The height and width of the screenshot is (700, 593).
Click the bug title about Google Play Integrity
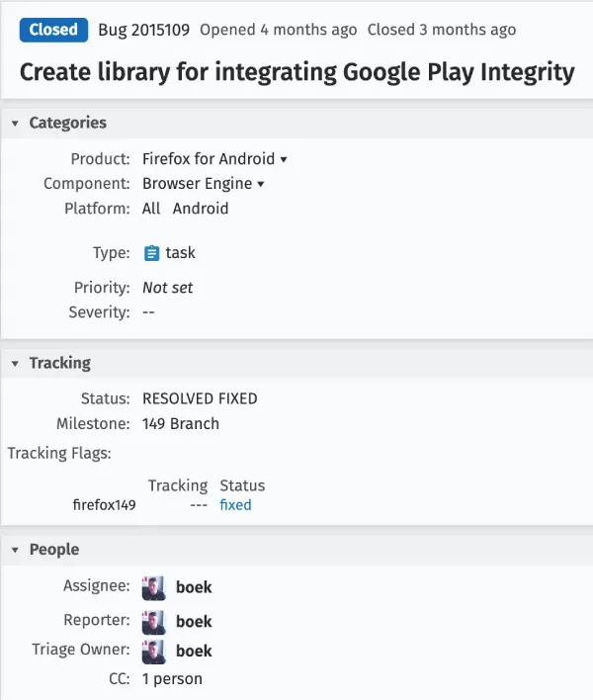coord(297,72)
